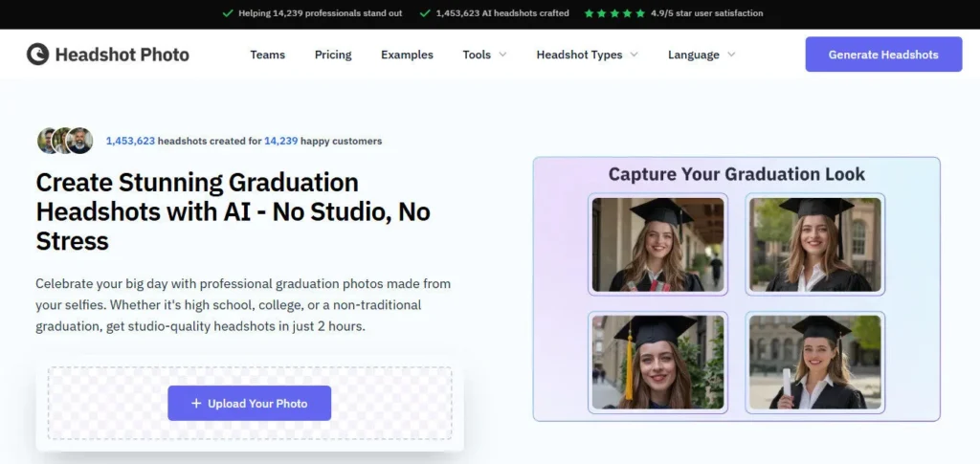Open the Examples page

tap(407, 55)
